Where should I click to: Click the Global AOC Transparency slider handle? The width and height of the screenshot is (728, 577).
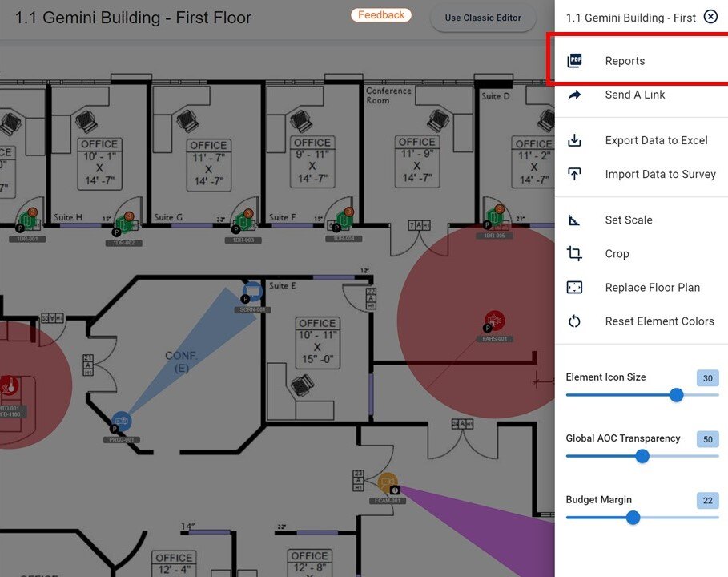642,456
